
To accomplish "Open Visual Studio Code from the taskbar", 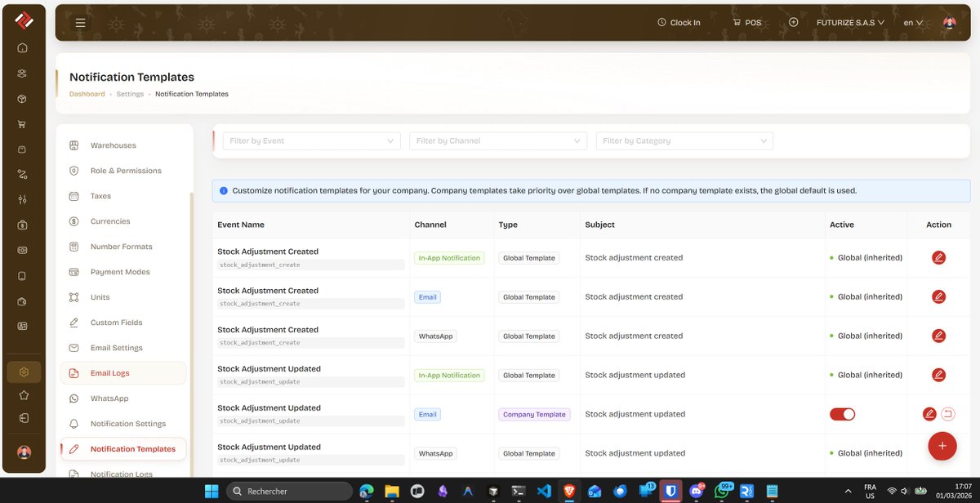I will (x=544, y=491).
